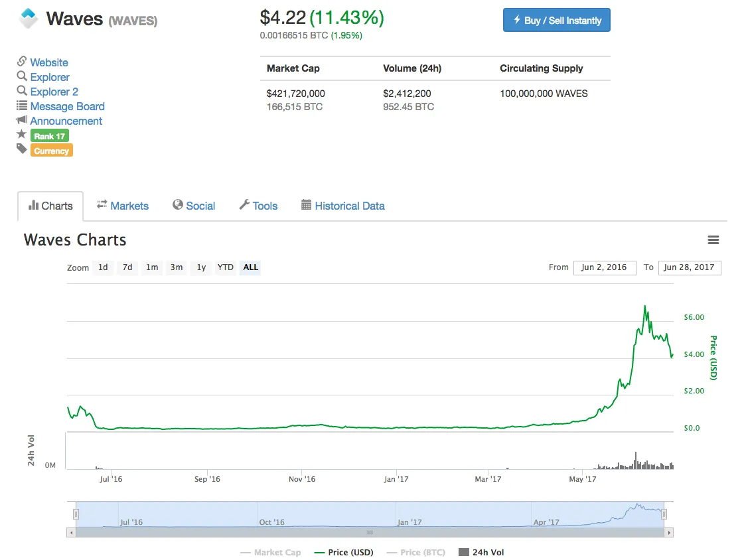
Task: Click the 166,515 BTC market cap value
Action: coord(294,107)
